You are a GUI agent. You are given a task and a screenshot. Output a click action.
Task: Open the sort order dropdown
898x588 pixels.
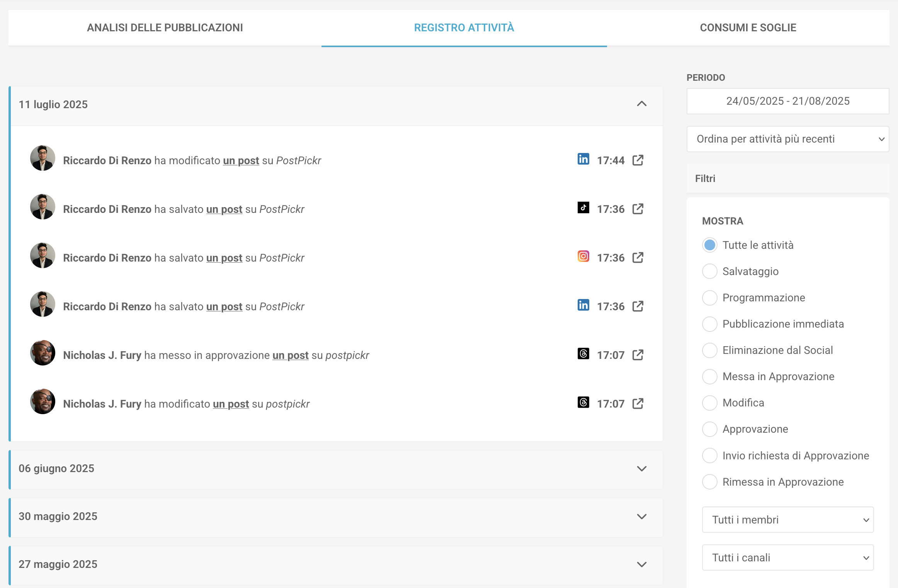click(787, 139)
